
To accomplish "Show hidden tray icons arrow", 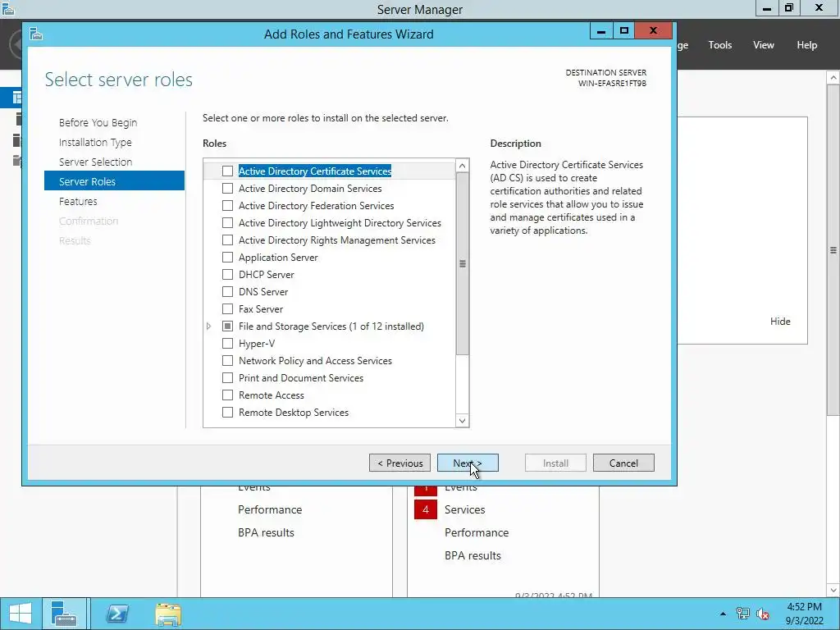I will click(x=724, y=614).
